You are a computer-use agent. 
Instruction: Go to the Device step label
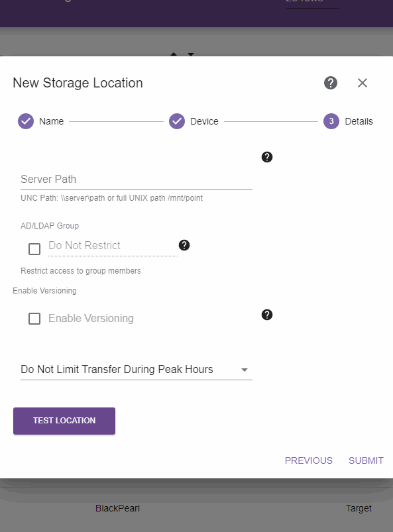tap(204, 121)
